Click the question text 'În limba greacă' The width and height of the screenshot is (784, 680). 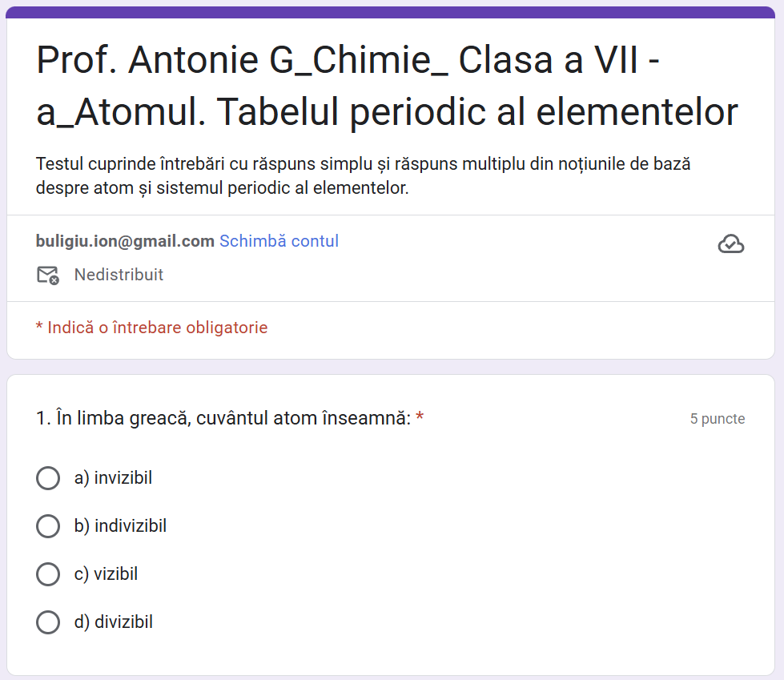point(223,418)
